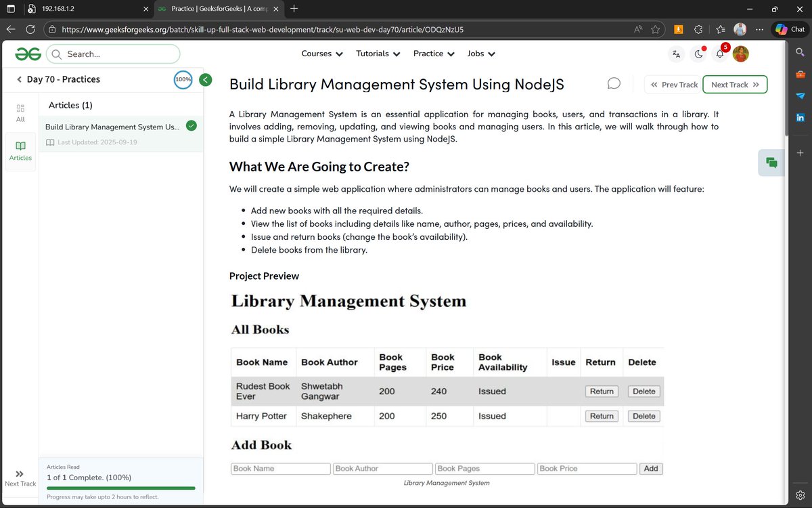
Task: Click the Next Track button
Action: coord(735,84)
